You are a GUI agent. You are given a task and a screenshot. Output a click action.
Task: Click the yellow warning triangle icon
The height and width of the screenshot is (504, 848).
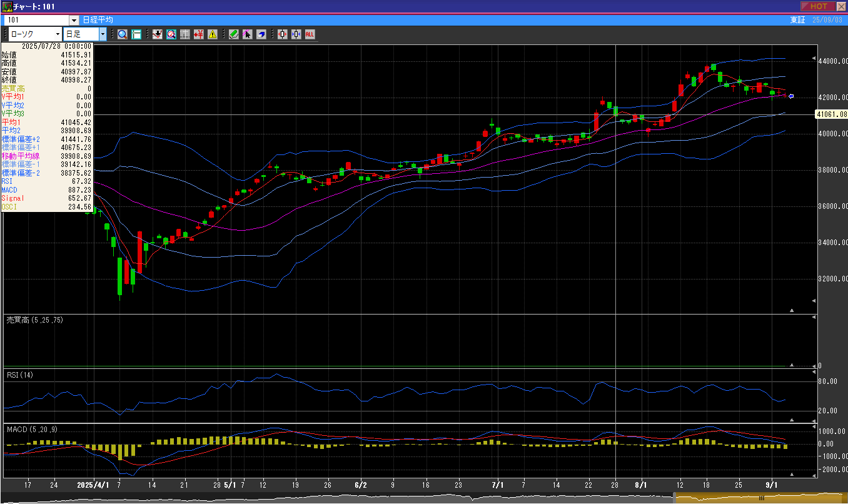(213, 34)
